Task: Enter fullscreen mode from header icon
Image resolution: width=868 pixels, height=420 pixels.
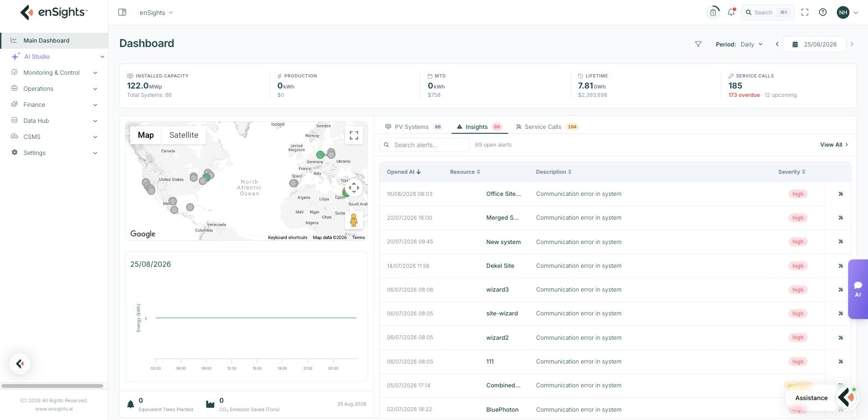Action: [805, 12]
